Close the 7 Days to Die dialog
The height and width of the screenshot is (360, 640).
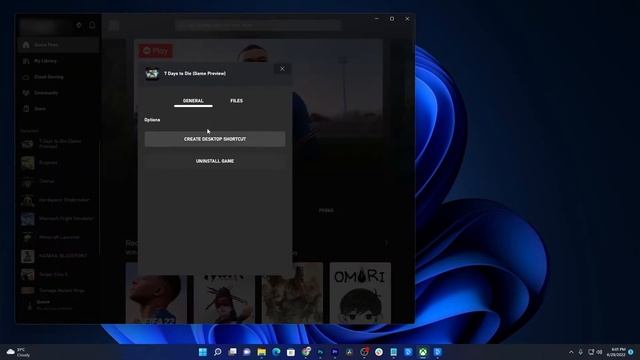[x=282, y=69]
